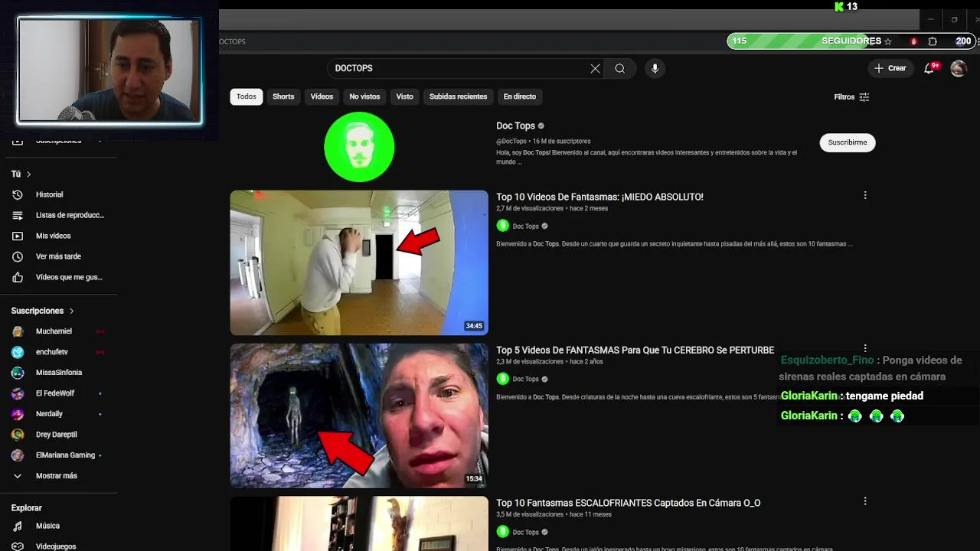This screenshot has width=980, height=551.
Task: Start voice search with microphone icon
Action: 655,69
